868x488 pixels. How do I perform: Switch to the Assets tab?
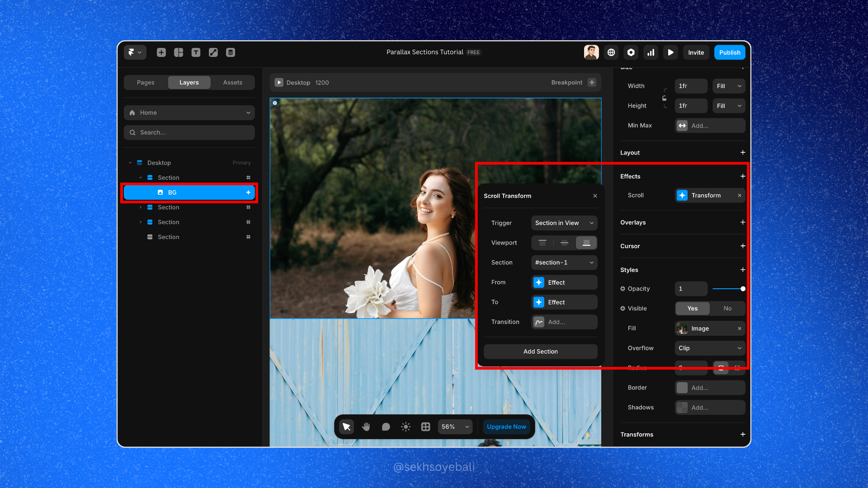click(232, 82)
